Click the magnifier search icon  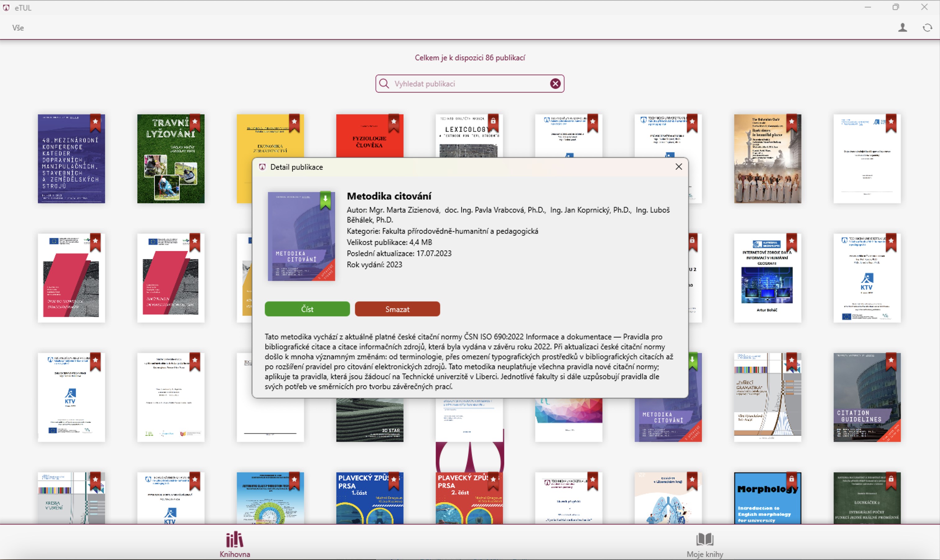[384, 84]
